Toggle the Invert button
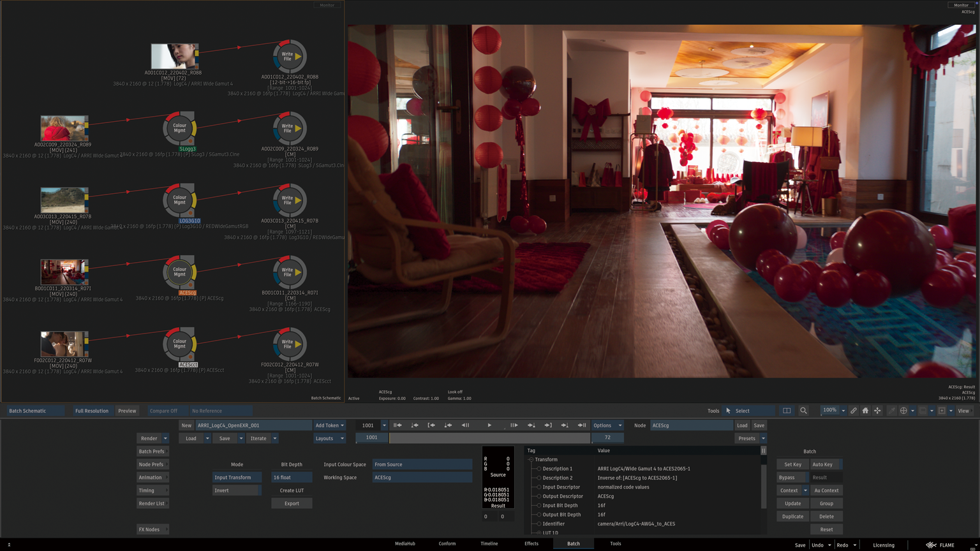The width and height of the screenshot is (980, 551). (x=236, y=490)
